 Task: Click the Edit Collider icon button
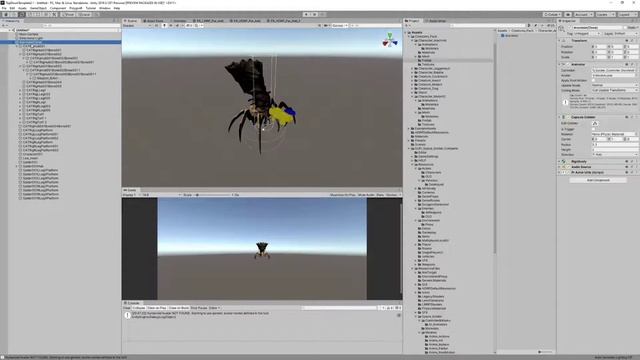pyautogui.click(x=595, y=123)
